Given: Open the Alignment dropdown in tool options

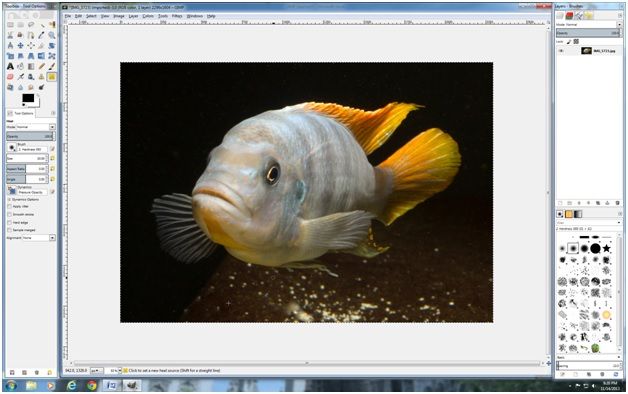Looking at the screenshot, I should click(x=38, y=238).
